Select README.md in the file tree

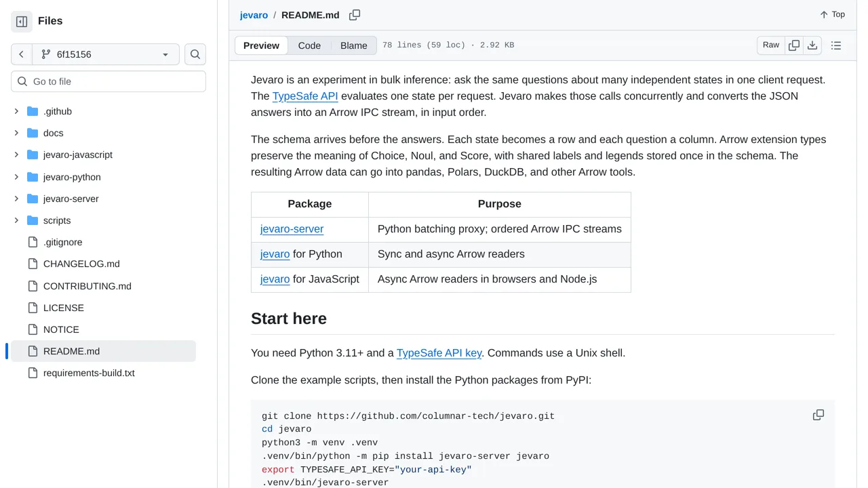coord(103,351)
